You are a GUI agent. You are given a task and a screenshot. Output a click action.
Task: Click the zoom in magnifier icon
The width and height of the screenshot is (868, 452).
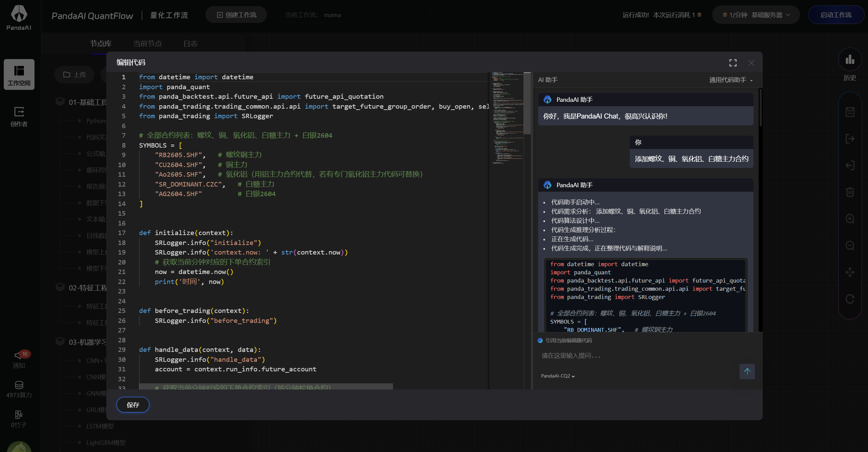coord(850,219)
